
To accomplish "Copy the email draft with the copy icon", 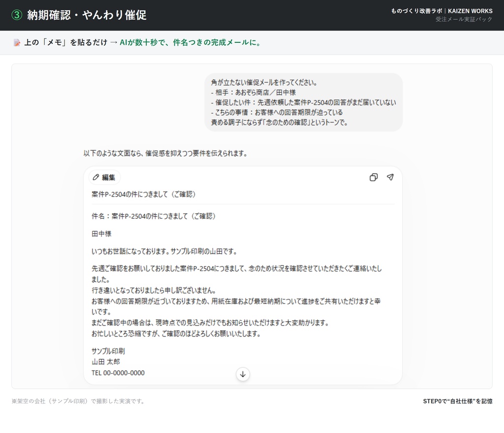I will pos(374,177).
